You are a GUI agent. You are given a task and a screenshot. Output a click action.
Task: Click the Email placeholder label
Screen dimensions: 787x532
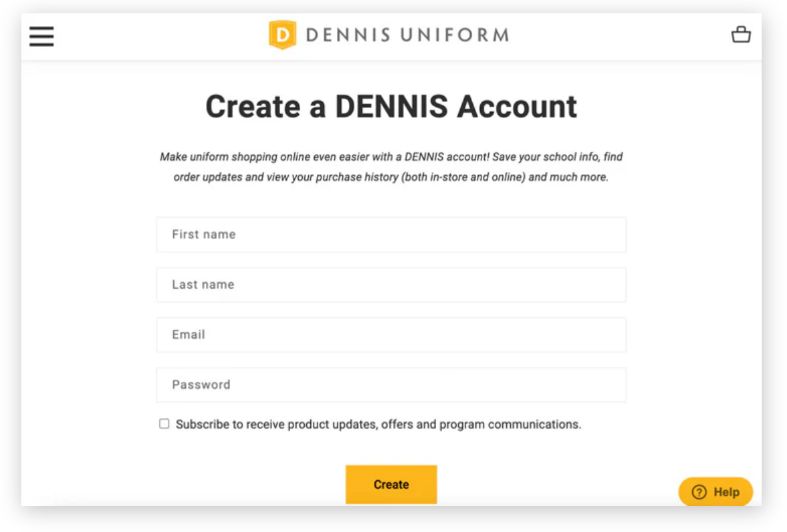coord(188,335)
